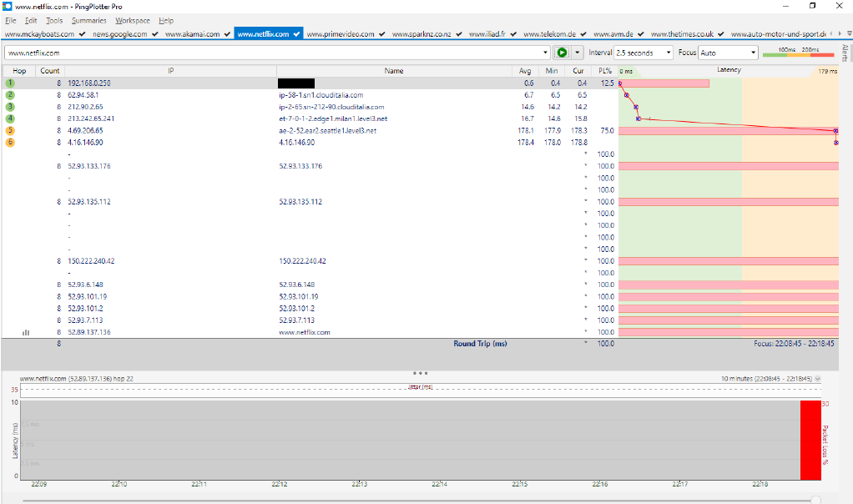Viewport: 853px width, 504px height.
Task: Select the ae-2-52.ear2.seattle1.level3.net hop name
Action: 327,130
